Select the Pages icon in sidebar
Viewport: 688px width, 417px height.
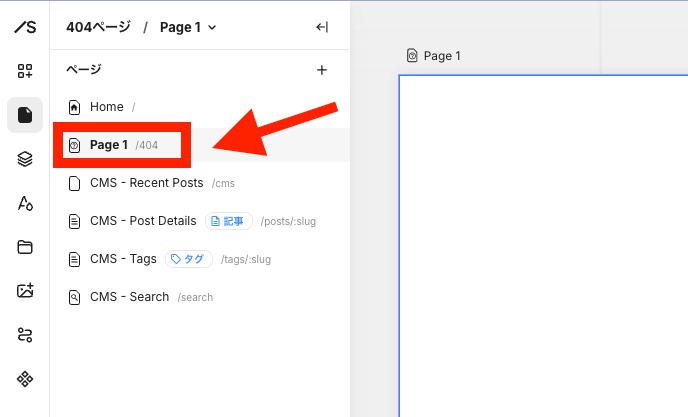click(25, 115)
